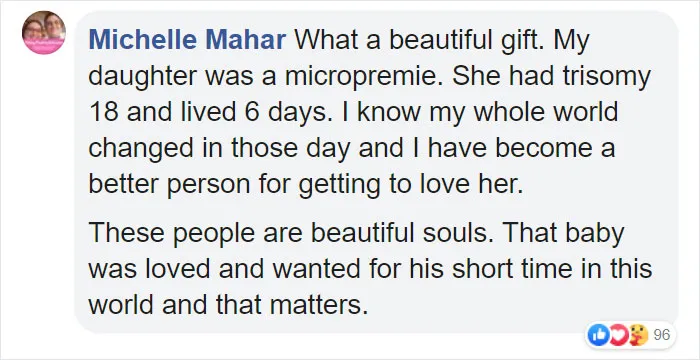Open Michelle Mahar's profile name link
Screen dimensions: 700x360
[x=187, y=40]
